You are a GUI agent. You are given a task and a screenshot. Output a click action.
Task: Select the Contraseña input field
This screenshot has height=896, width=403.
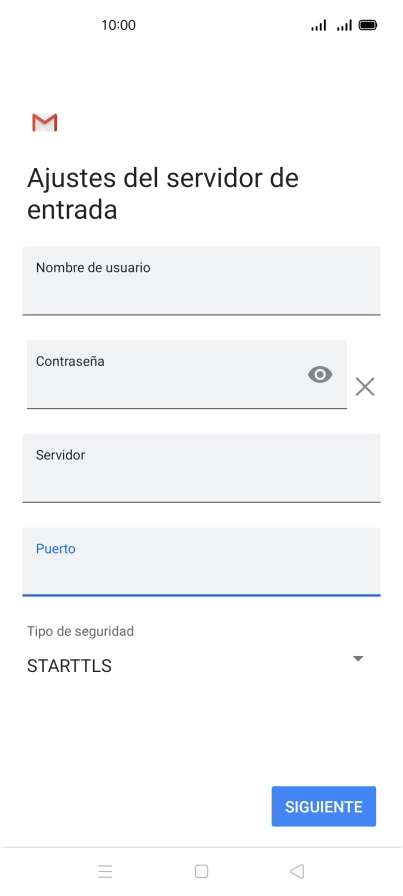(186, 374)
